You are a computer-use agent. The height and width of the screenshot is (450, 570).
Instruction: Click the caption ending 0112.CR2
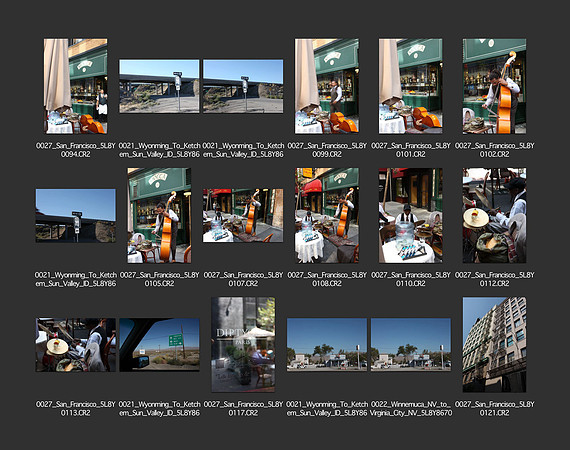(x=494, y=279)
